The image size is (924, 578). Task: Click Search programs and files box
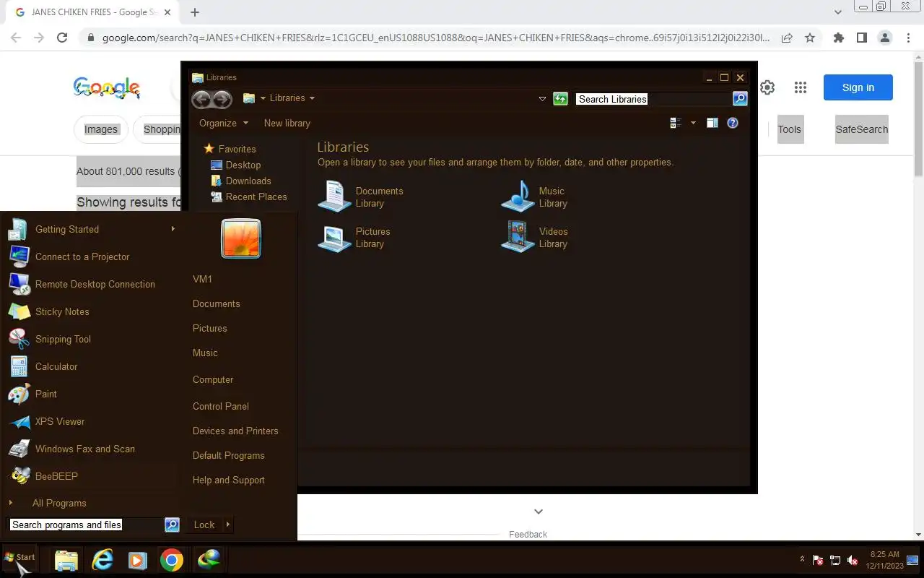click(85, 525)
